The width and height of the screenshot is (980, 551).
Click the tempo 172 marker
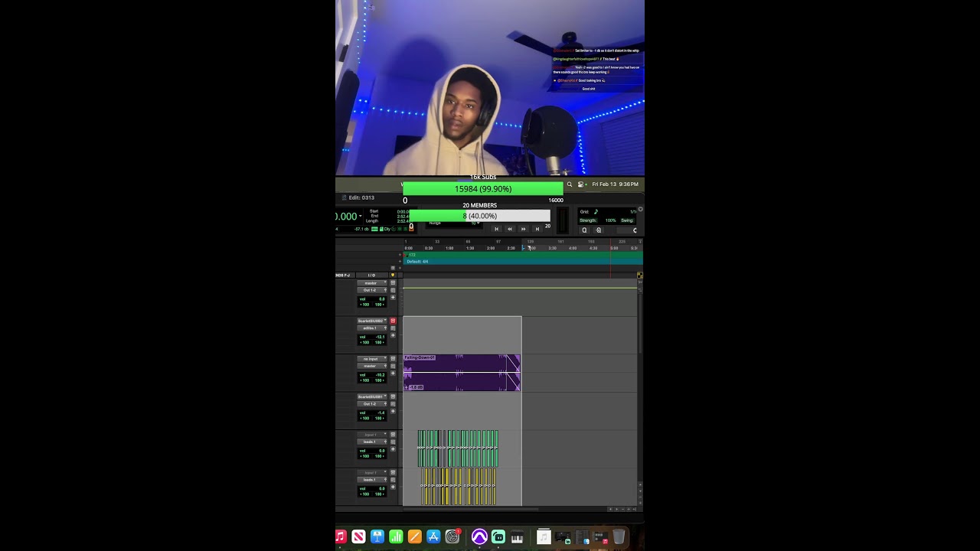pos(412,255)
